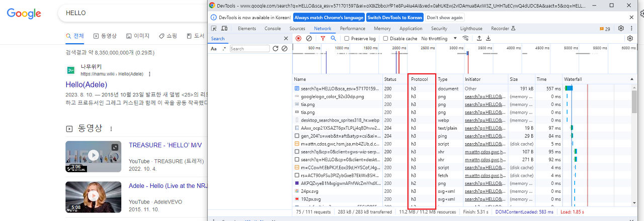Open DevTools main settings gear
Image resolution: width=644 pixels, height=221 pixels.
point(621,29)
